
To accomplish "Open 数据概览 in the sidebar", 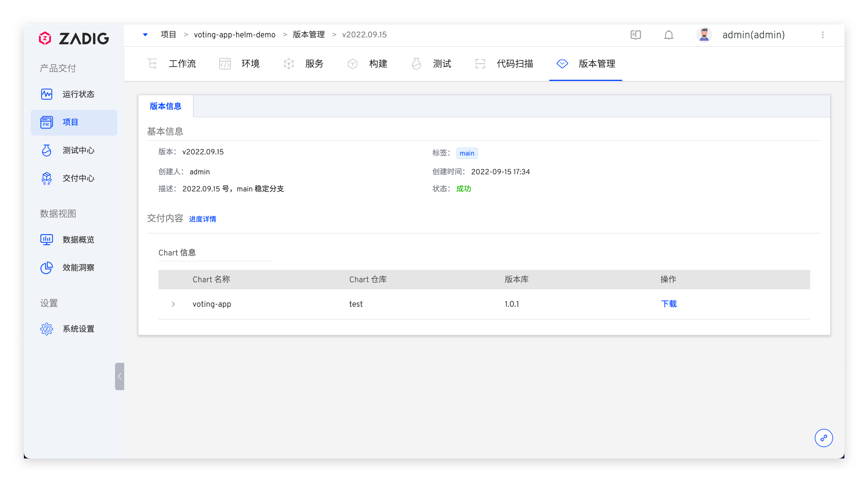I will tap(78, 240).
